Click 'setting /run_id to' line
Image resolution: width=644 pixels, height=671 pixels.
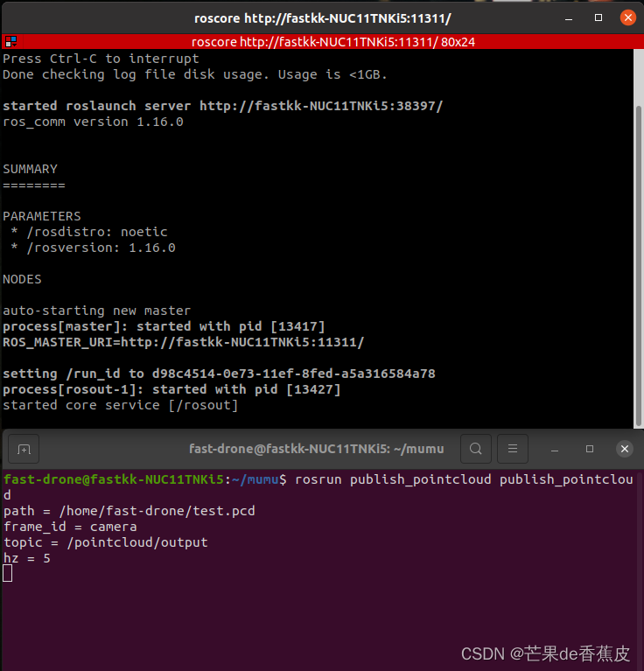pyautogui.click(x=219, y=374)
